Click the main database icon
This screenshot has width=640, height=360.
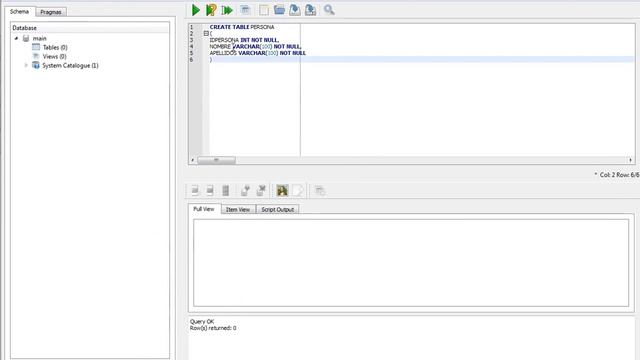26,38
